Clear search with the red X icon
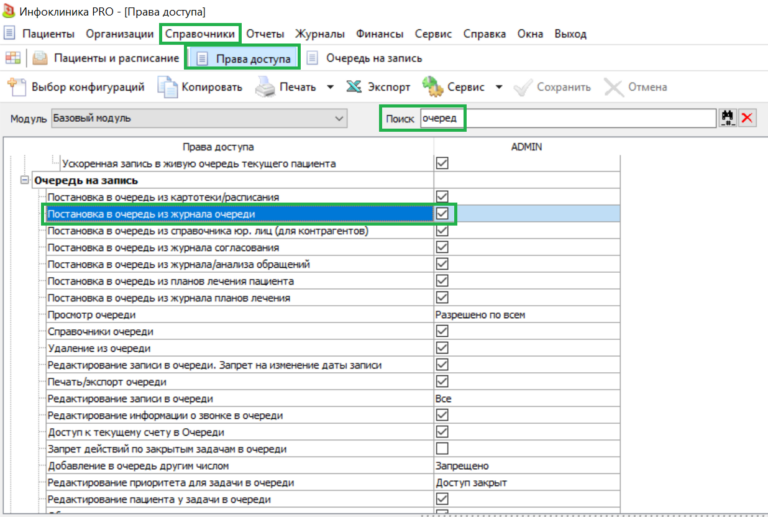Screen dimensions: 768x517 747,118
